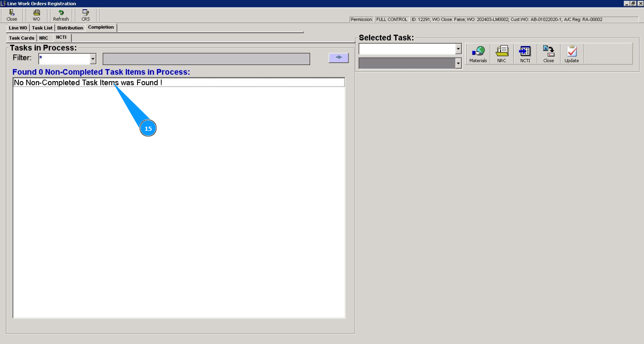Viewport: 644px width, 344px height.
Task: Click into the Filter input field
Action: [64, 59]
